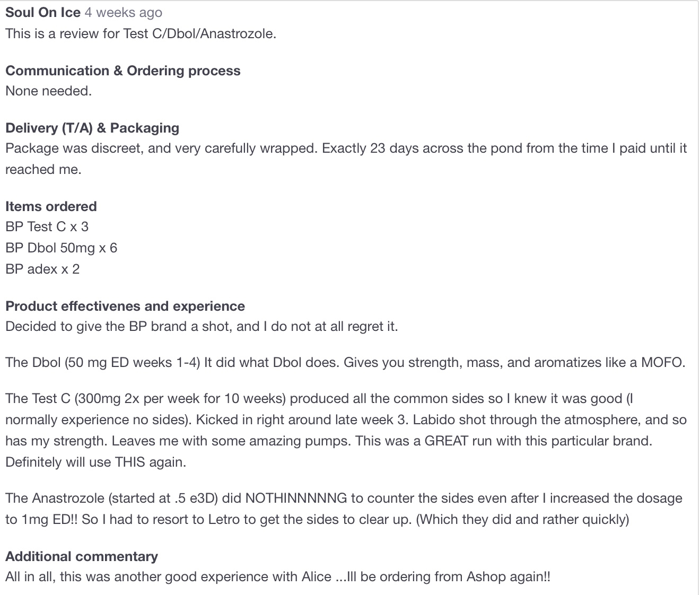Click the 'Additional commentary' heading
700x595 pixels.
click(x=82, y=556)
